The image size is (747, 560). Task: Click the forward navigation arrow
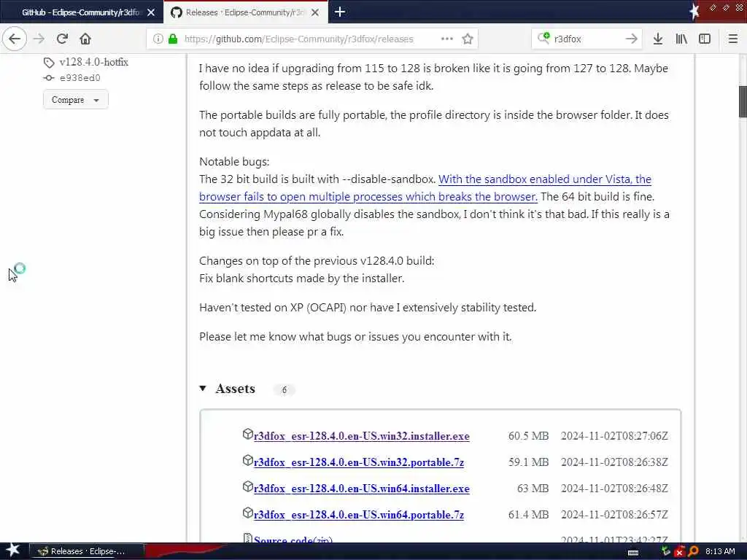pos(39,39)
